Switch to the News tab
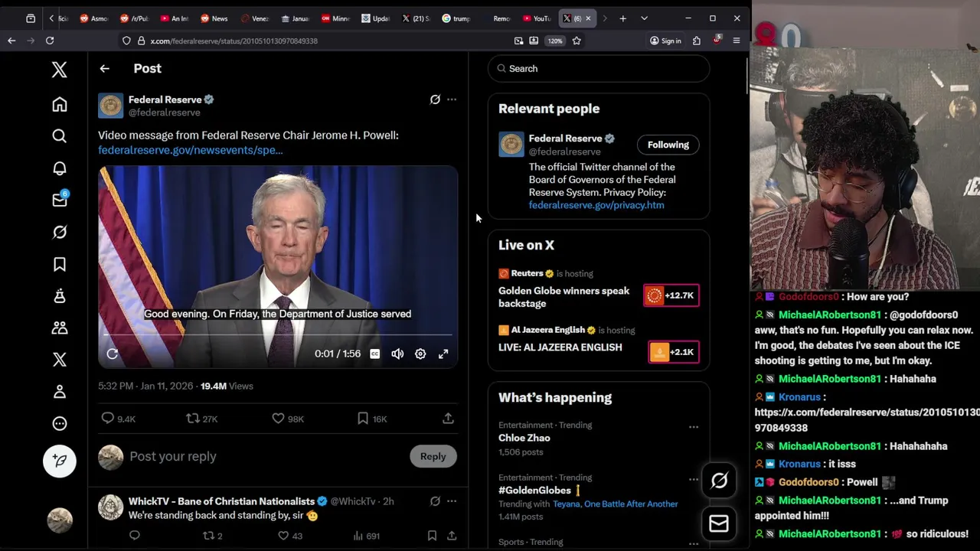980x551 pixels. click(x=214, y=18)
